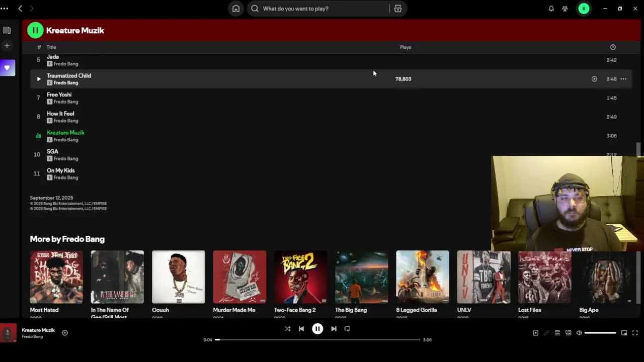
Task: Go forward with the right arrow
Action: [31, 9]
